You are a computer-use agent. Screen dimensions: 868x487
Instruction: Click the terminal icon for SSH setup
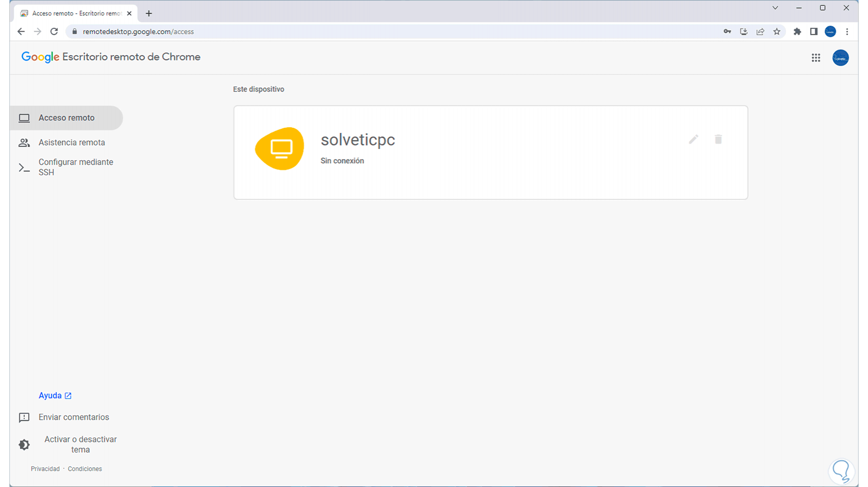tap(24, 168)
